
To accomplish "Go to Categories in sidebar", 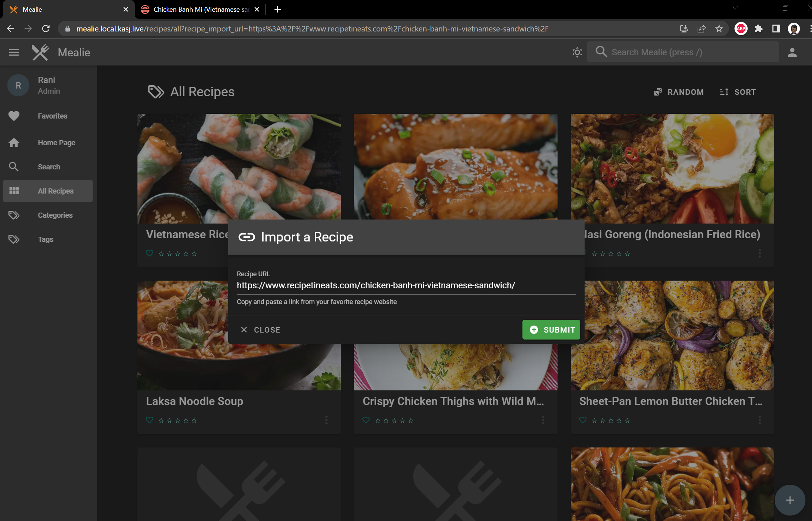I will (55, 215).
